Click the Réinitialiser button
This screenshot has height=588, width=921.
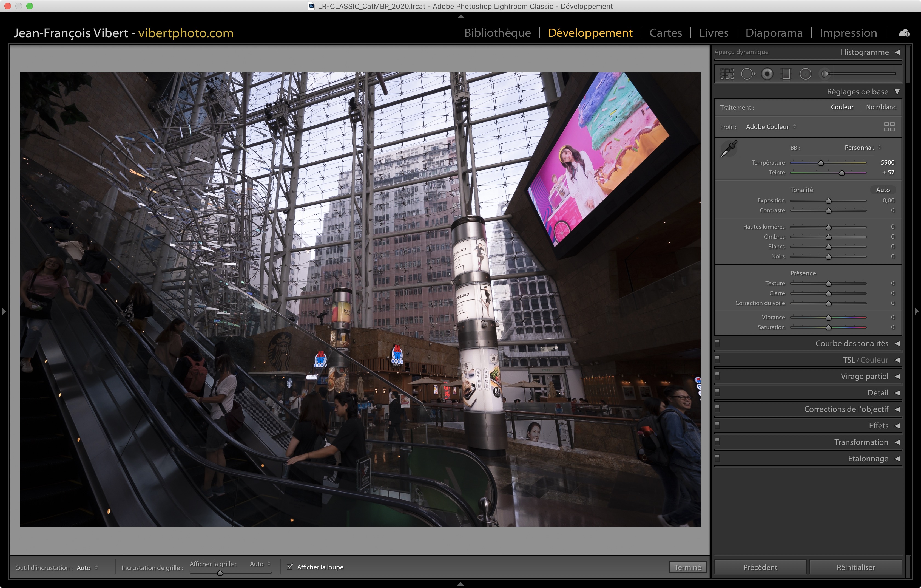(855, 567)
